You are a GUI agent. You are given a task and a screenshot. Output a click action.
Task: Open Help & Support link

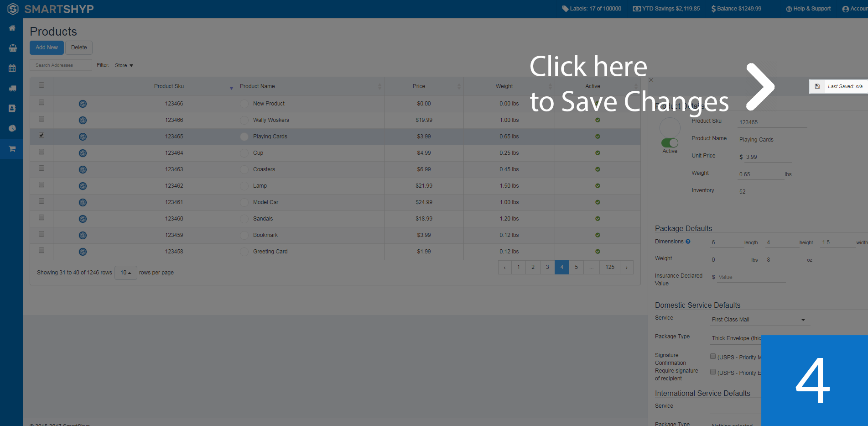pyautogui.click(x=808, y=9)
